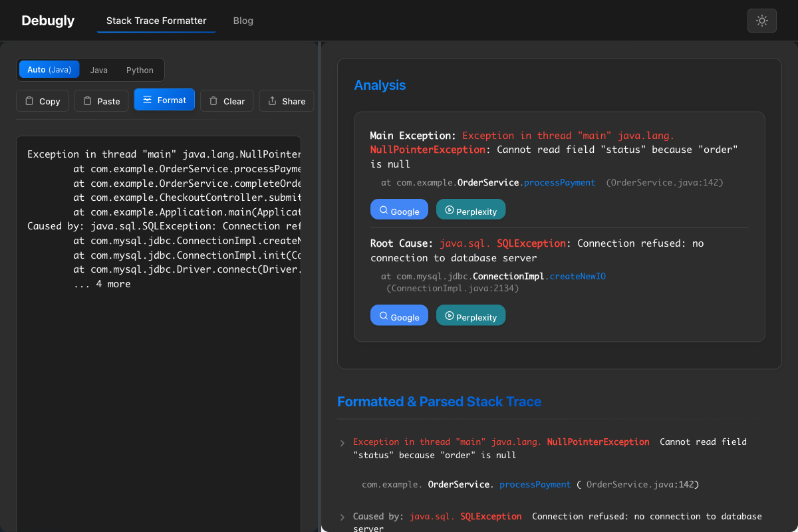Click the panel divider between input and results
Image resolution: width=798 pixels, height=532 pixels.
click(319, 287)
